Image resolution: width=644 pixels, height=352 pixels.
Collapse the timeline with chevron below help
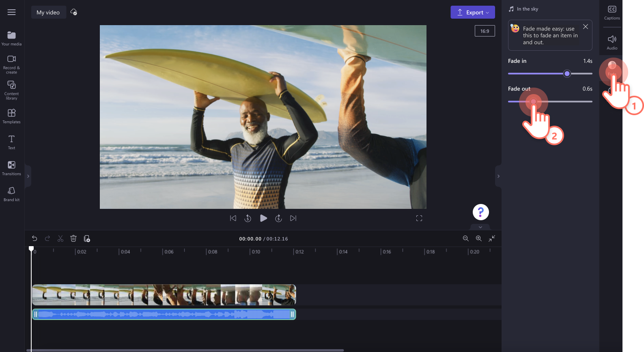click(x=480, y=227)
